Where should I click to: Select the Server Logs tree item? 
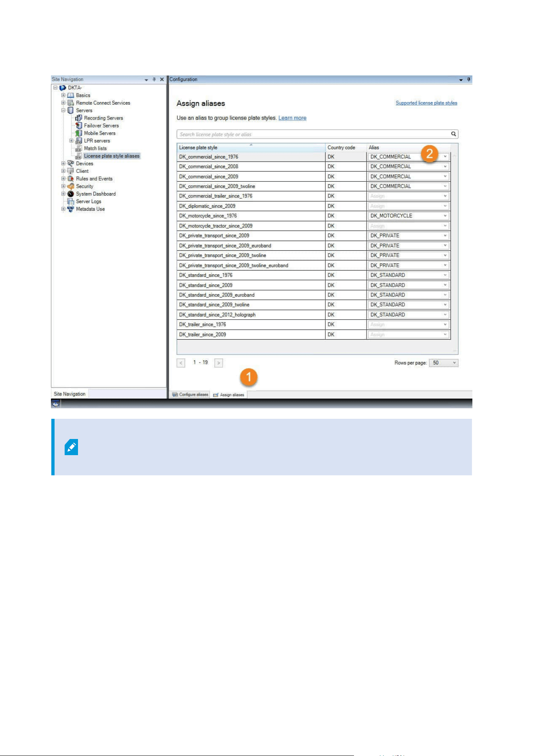point(88,202)
